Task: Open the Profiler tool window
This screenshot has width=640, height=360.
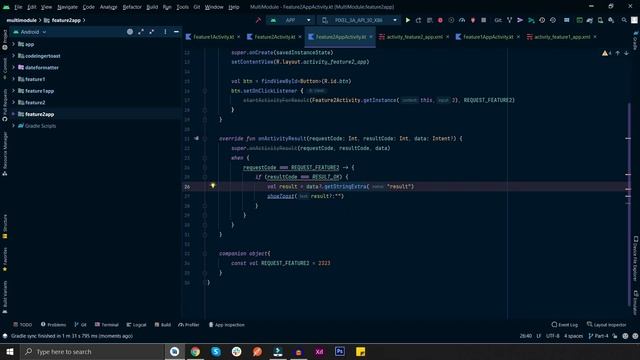Action: [x=189, y=325]
